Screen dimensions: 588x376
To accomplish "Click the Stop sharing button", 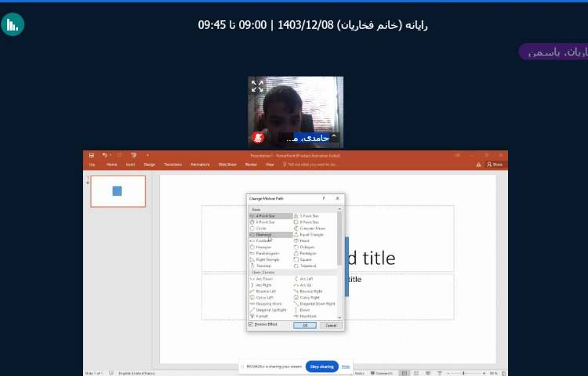I will coord(321,367).
